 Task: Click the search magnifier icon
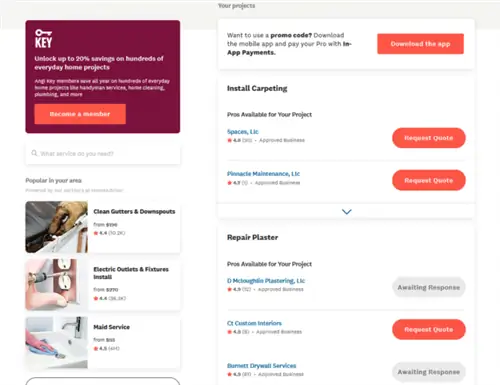tap(34, 153)
